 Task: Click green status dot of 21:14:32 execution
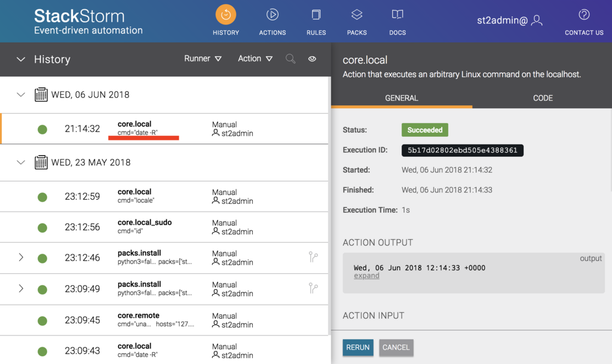42,129
